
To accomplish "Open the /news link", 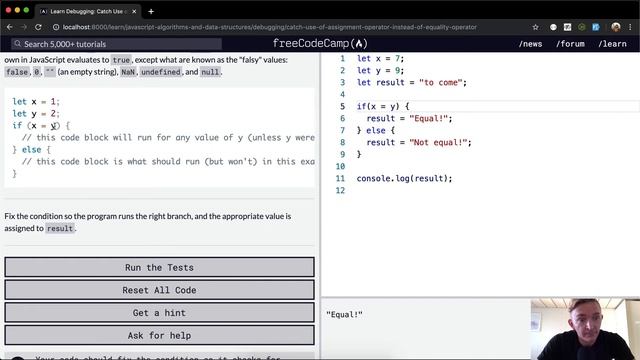I will 531,44.
